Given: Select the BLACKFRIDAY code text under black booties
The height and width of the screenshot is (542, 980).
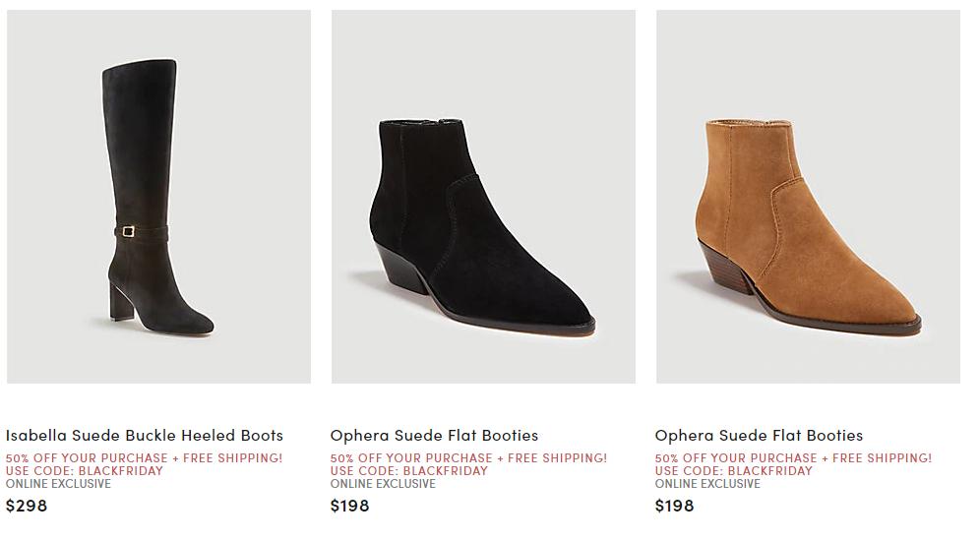Looking at the screenshot, I should coord(445,470).
